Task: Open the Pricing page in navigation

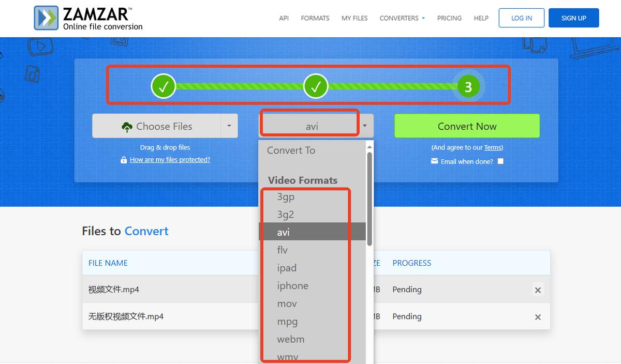Action: point(449,18)
